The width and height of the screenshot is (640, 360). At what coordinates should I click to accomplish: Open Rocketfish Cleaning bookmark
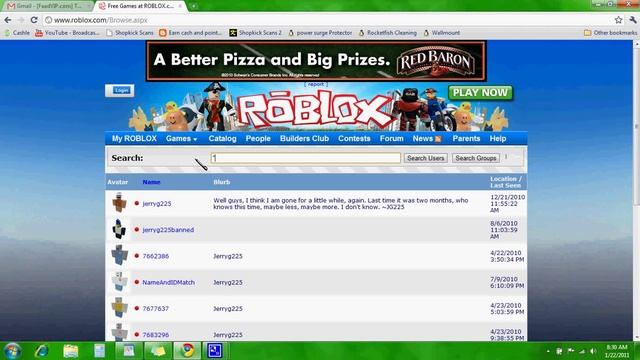pos(388,33)
